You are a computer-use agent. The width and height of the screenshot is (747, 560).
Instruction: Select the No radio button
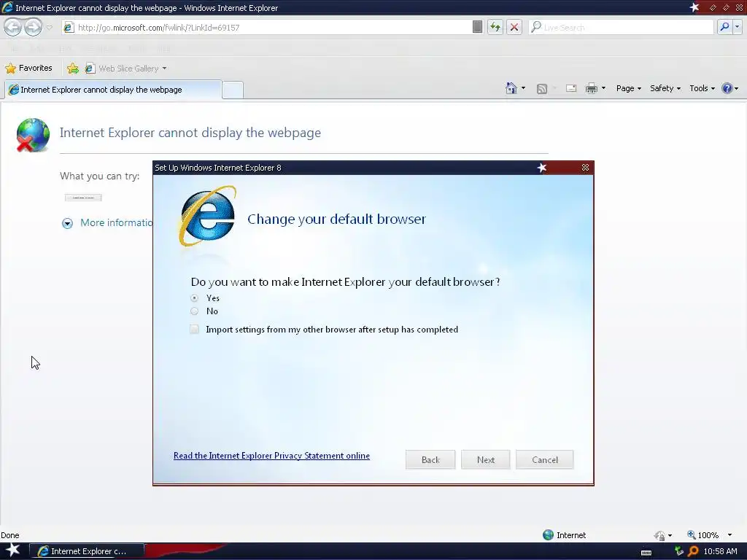(x=194, y=311)
